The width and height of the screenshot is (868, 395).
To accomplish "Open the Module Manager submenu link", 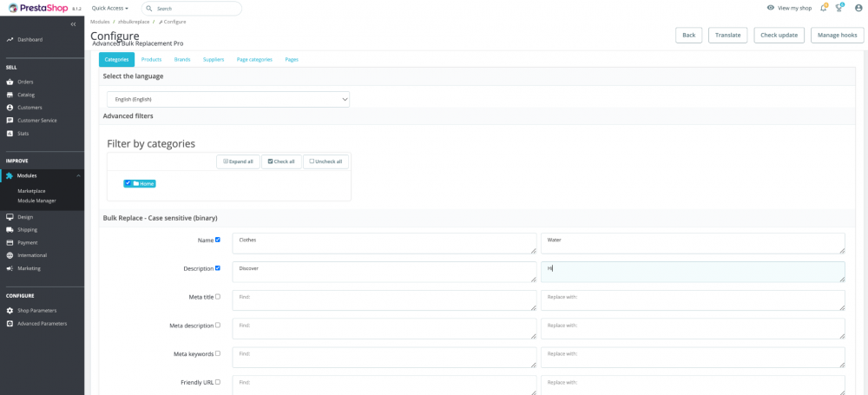I will [x=36, y=201].
